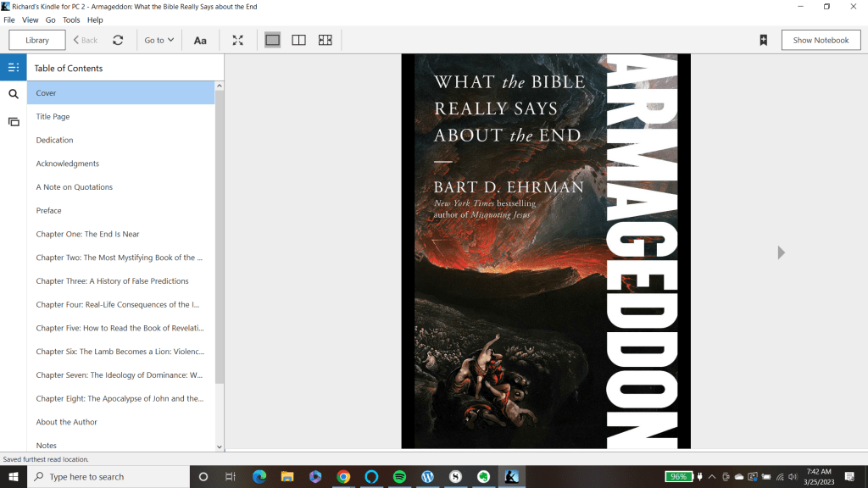Open the Tools menu
The image size is (868, 488).
coord(71,19)
